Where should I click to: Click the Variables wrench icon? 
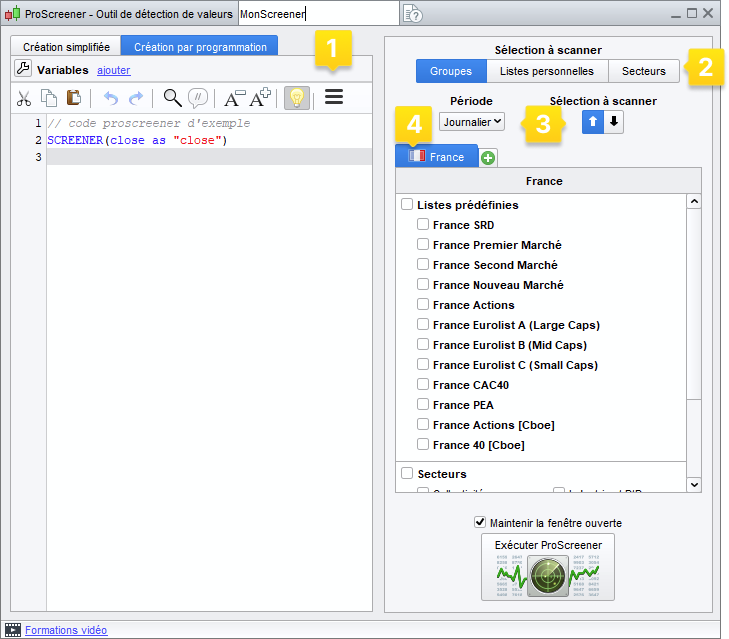coord(23,68)
